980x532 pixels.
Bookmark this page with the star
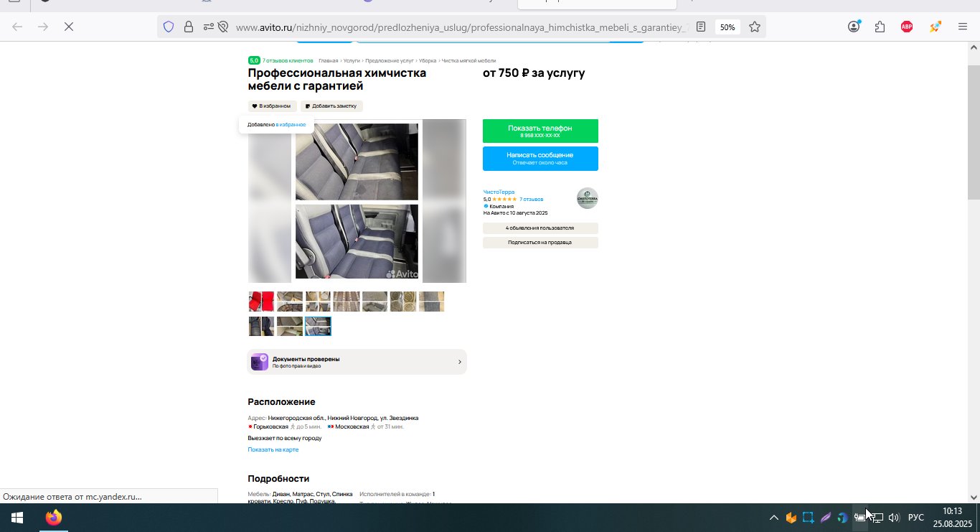click(x=755, y=27)
